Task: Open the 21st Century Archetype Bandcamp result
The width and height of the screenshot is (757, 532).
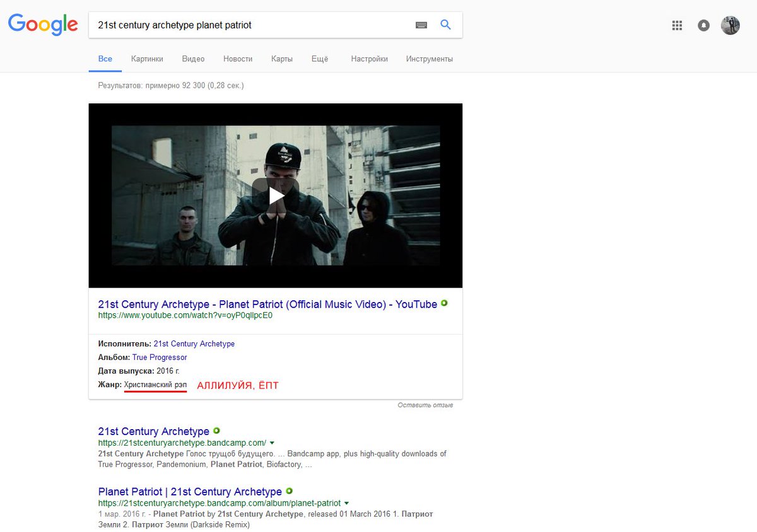Action: tap(154, 432)
